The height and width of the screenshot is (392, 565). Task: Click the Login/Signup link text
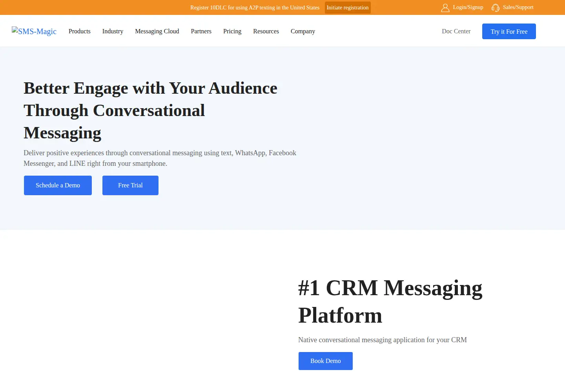point(468,7)
